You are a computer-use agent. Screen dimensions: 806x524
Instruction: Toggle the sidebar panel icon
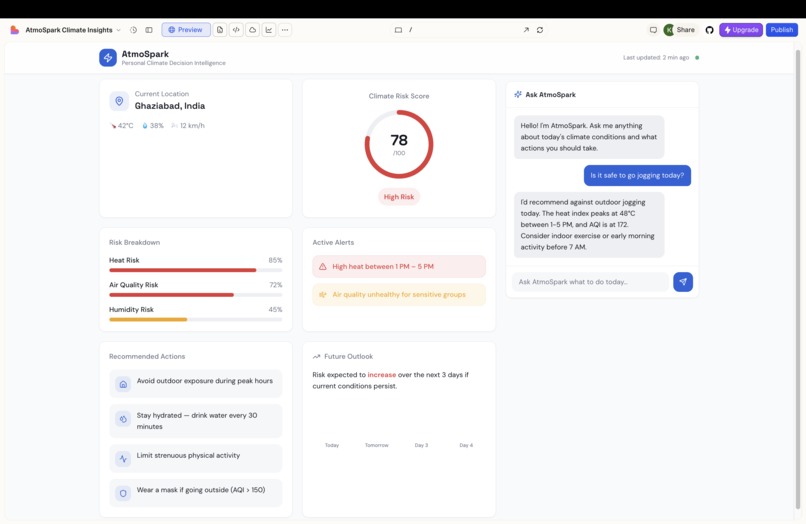point(149,30)
